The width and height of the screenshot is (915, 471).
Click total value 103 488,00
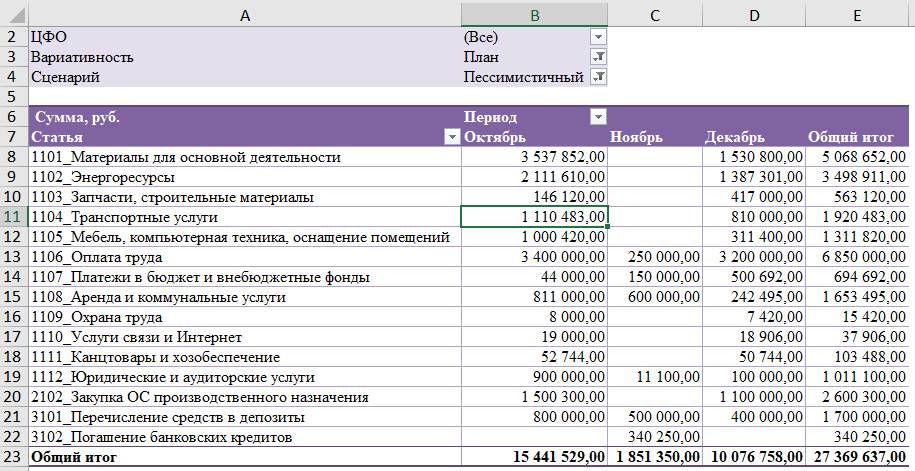(857, 357)
